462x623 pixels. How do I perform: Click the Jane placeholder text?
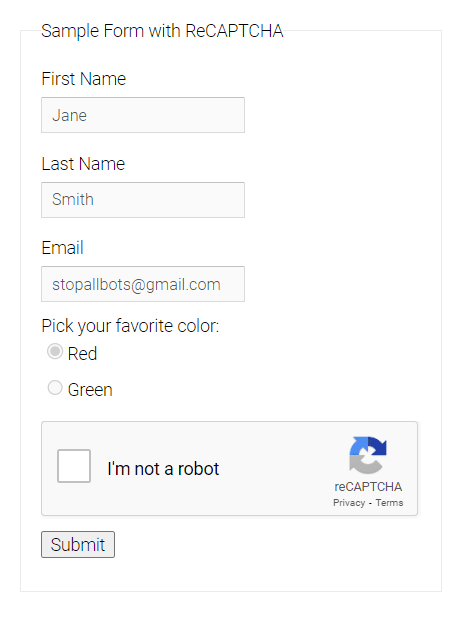tap(70, 115)
